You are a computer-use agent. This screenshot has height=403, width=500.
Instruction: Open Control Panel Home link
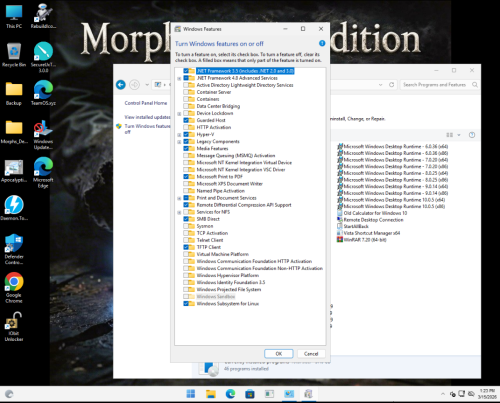tap(146, 103)
